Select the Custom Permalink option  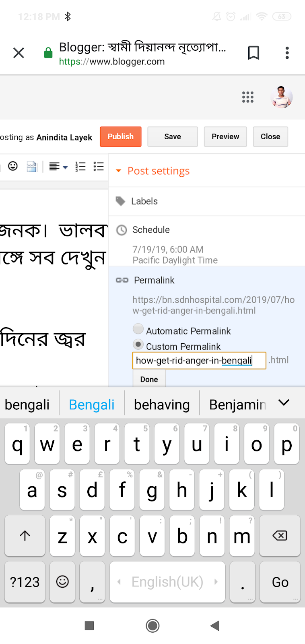tap(138, 345)
